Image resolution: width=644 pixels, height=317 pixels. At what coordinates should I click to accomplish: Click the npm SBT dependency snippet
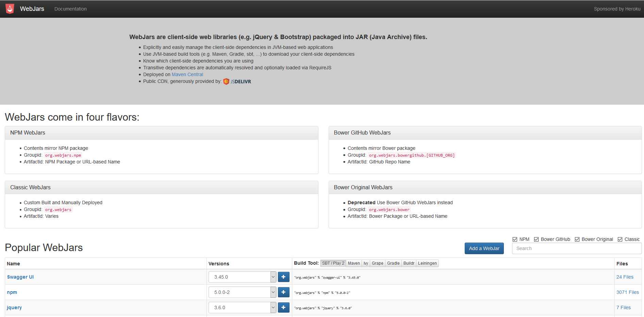tap(322, 293)
